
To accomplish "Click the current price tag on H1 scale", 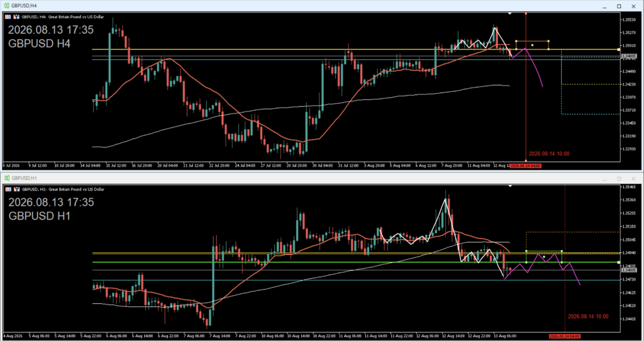I will [628, 270].
